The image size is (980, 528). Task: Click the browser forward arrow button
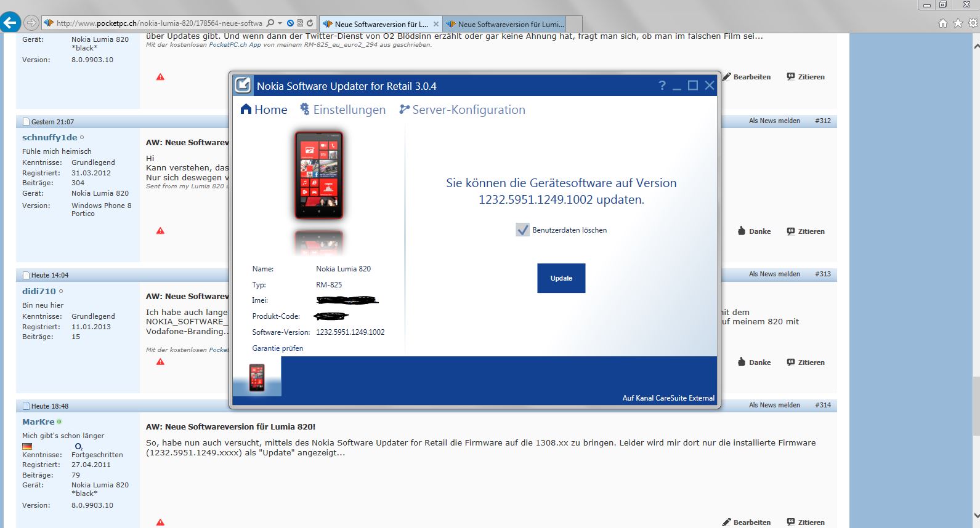coord(31,23)
